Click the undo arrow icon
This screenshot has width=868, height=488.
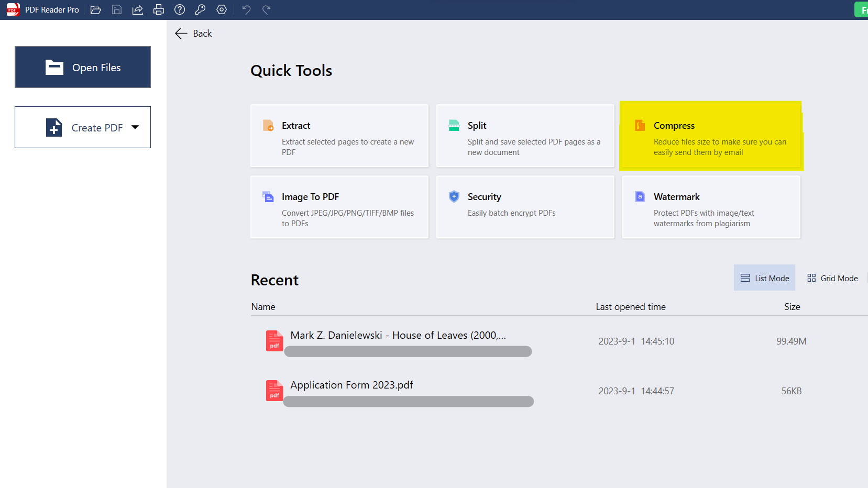[x=246, y=9]
